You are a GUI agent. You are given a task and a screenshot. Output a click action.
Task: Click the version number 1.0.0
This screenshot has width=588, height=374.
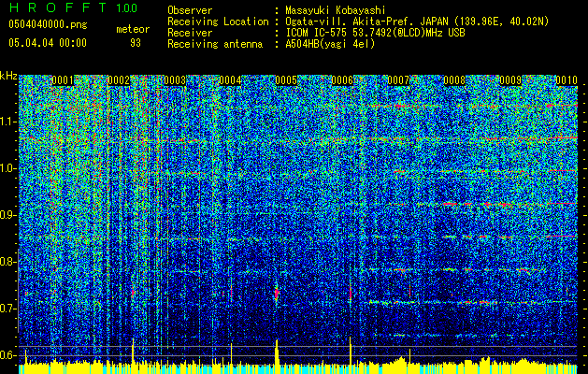pos(126,7)
